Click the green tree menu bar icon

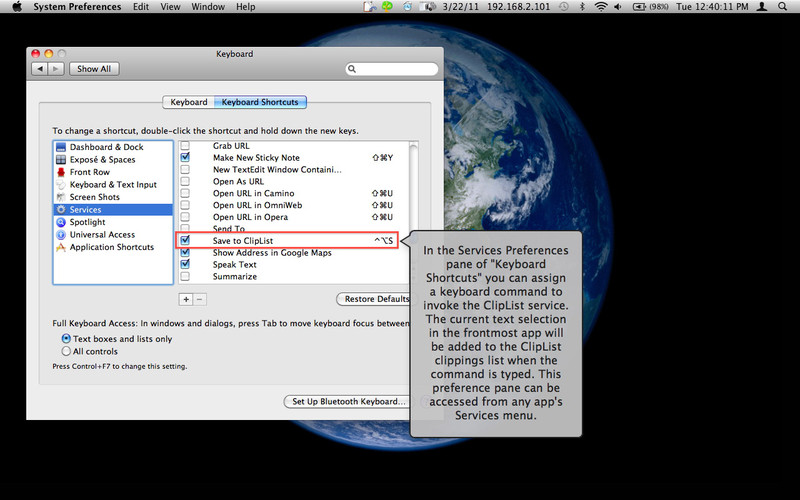click(388, 7)
